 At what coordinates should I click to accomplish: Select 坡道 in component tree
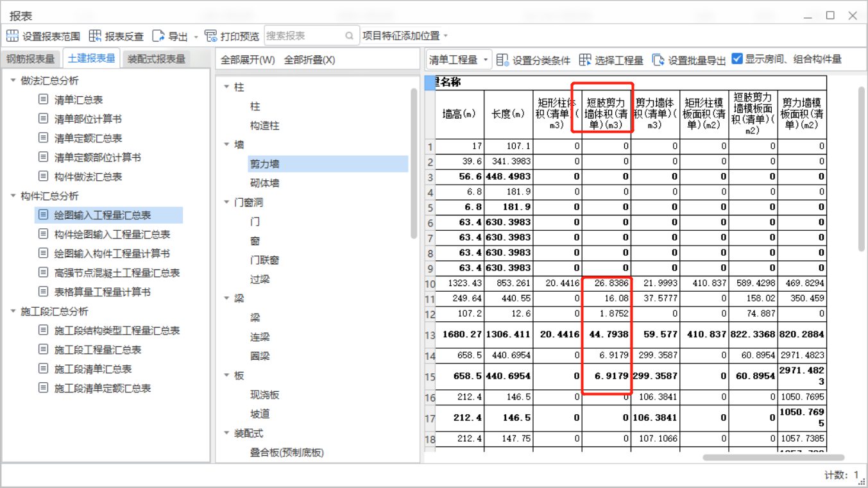tap(260, 414)
